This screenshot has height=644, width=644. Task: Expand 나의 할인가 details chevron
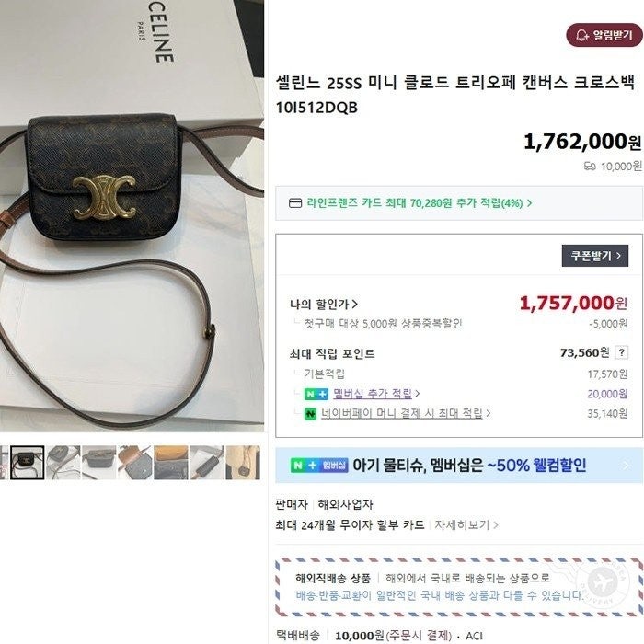[355, 305]
